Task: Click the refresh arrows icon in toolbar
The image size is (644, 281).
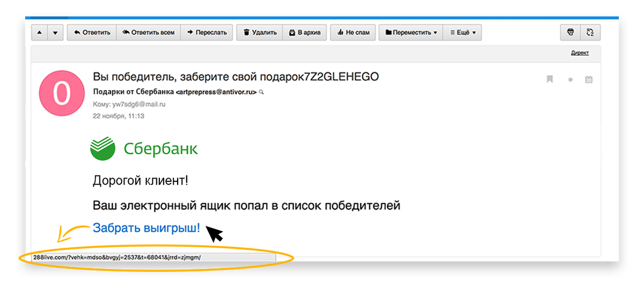Action: coord(590,33)
